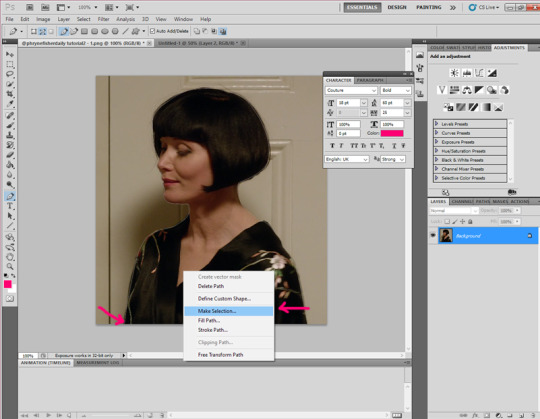Select the Dodge tool in toolbox
The height and width of the screenshot is (419, 540).
[x=10, y=185]
